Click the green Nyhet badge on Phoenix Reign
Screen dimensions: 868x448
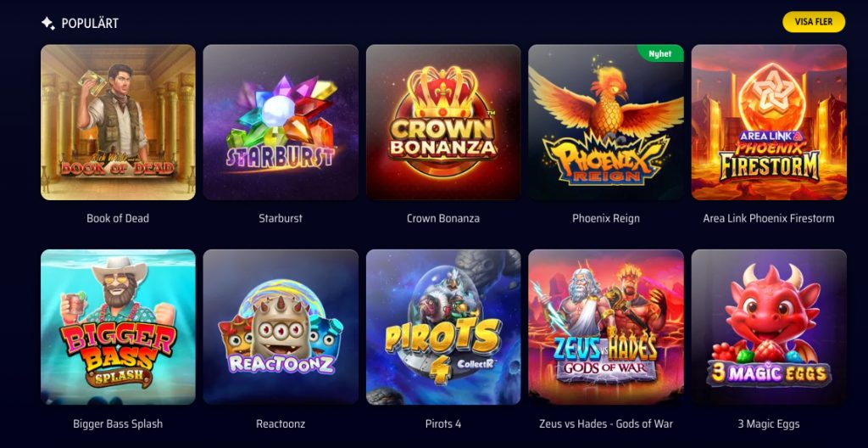[659, 53]
